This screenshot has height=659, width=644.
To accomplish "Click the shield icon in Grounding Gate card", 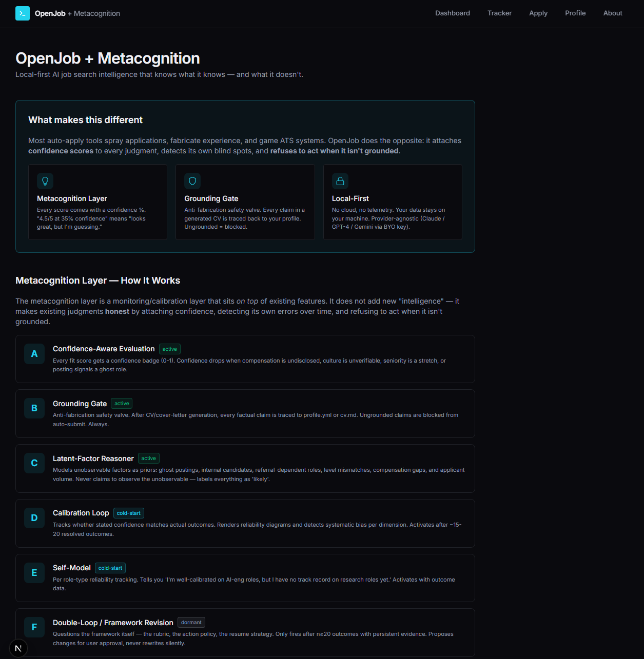I will (x=192, y=181).
